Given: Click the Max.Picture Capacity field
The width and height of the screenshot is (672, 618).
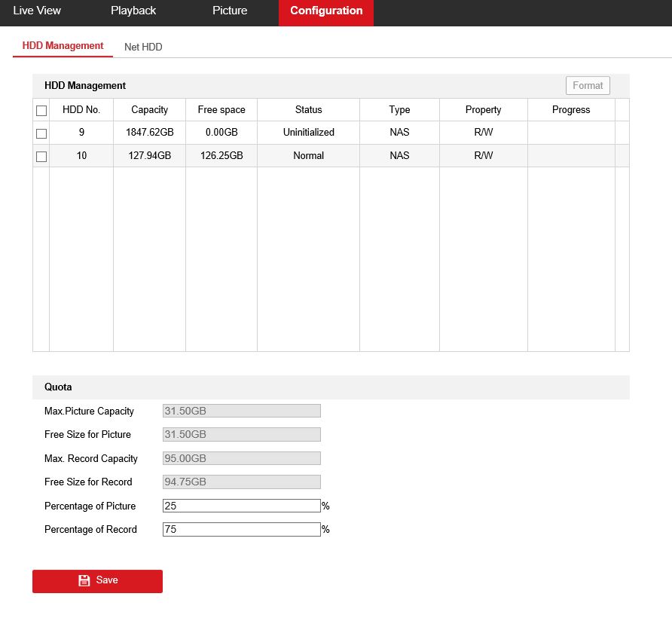Looking at the screenshot, I should pos(241,411).
